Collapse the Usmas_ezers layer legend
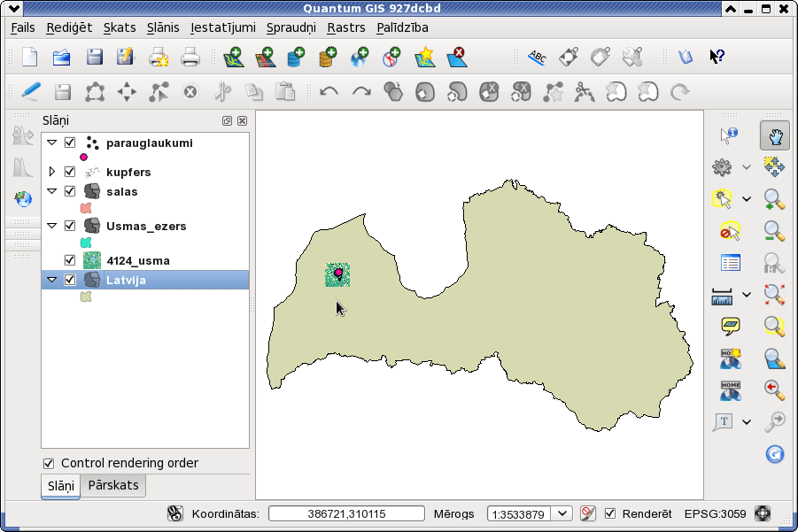Screen dimensions: 798x532 (x=52, y=226)
